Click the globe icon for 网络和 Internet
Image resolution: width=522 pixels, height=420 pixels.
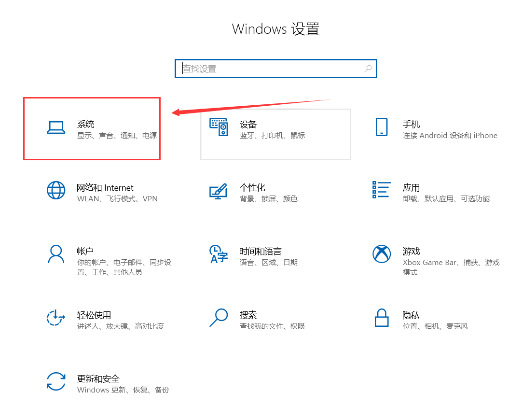point(56,190)
